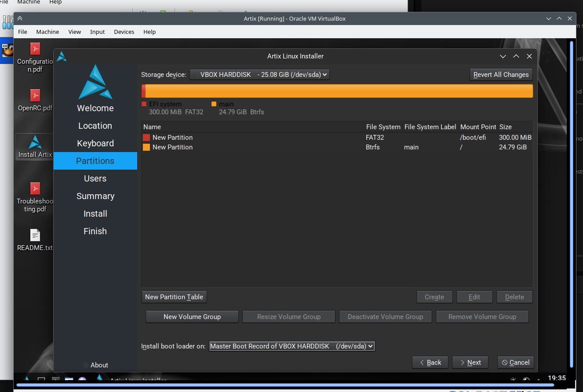Cancel the installation
Screen dimensions: 583x392
(x=516, y=363)
